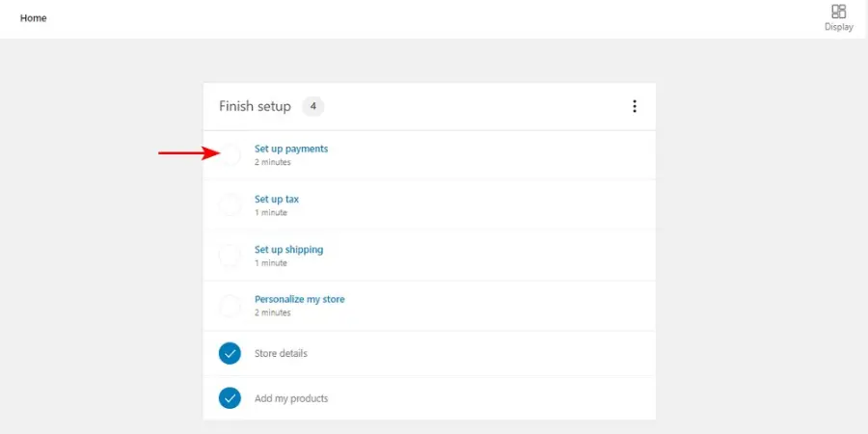868x434 pixels.
Task: Select the completed Add my products item
Action: tap(291, 399)
